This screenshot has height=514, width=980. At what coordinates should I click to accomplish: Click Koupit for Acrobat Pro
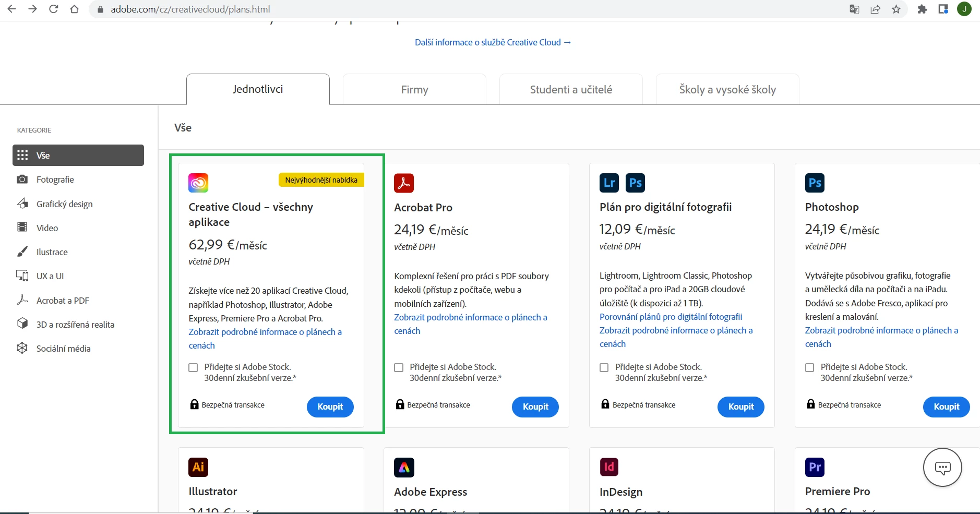pyautogui.click(x=535, y=407)
